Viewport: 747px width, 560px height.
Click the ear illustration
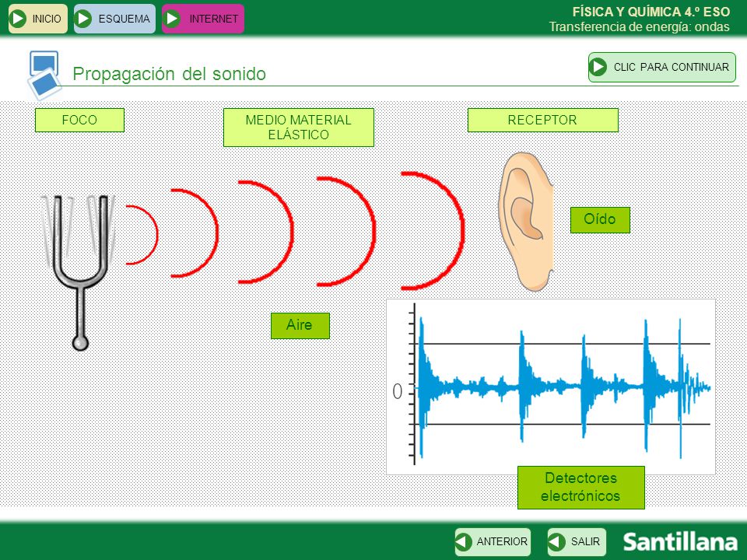pyautogui.click(x=525, y=222)
